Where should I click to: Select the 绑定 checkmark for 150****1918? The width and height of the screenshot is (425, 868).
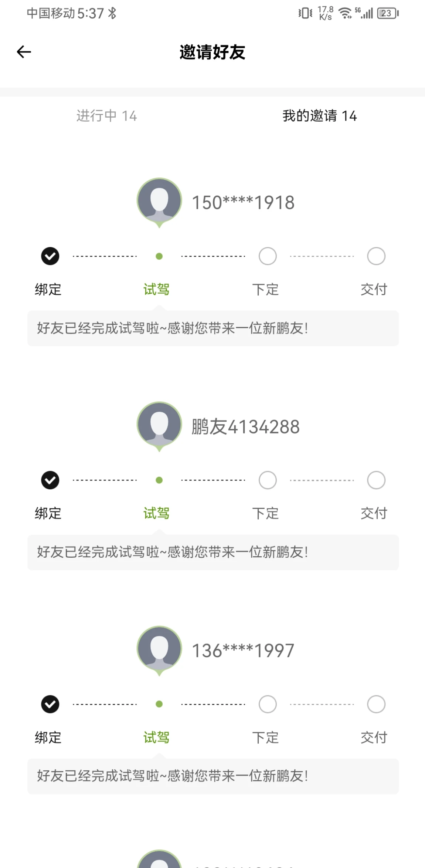coord(50,256)
